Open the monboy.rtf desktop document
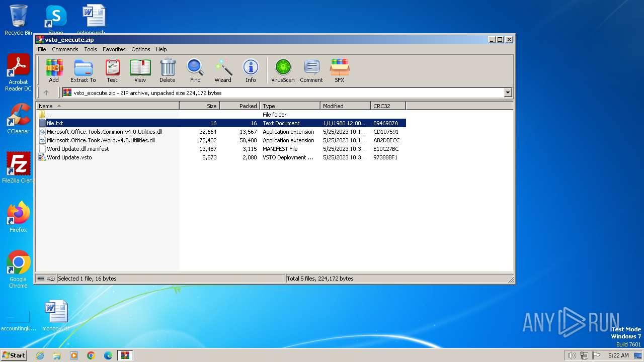The image size is (644, 362). point(56,316)
